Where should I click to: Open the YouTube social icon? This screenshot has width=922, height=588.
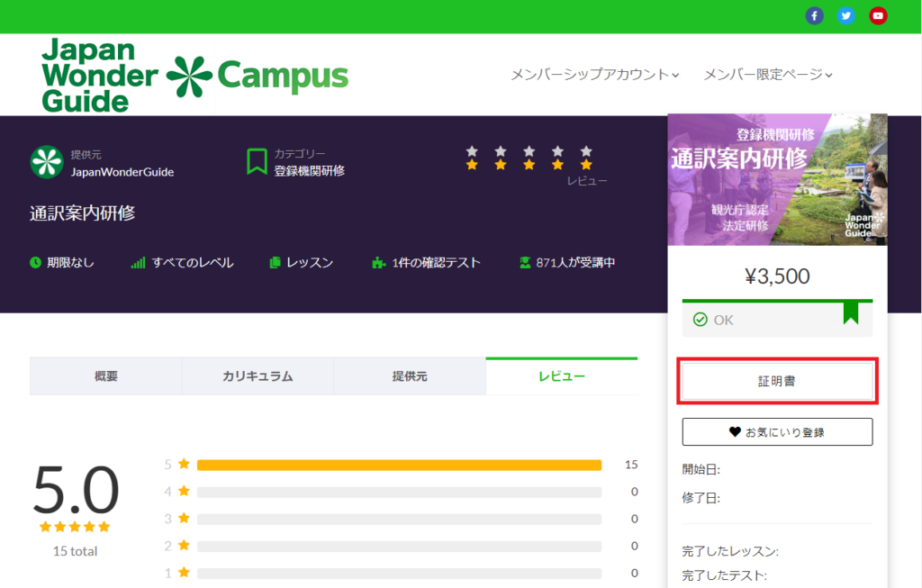click(x=878, y=16)
